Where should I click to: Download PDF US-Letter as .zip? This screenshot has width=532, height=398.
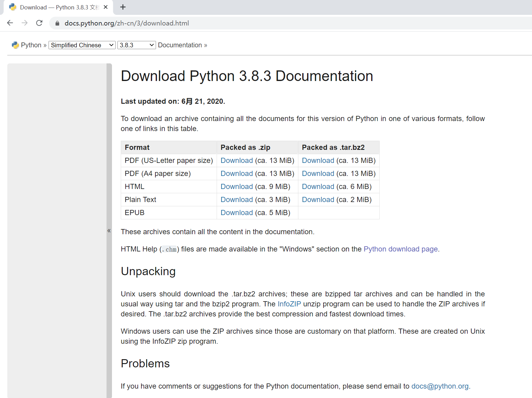(237, 160)
